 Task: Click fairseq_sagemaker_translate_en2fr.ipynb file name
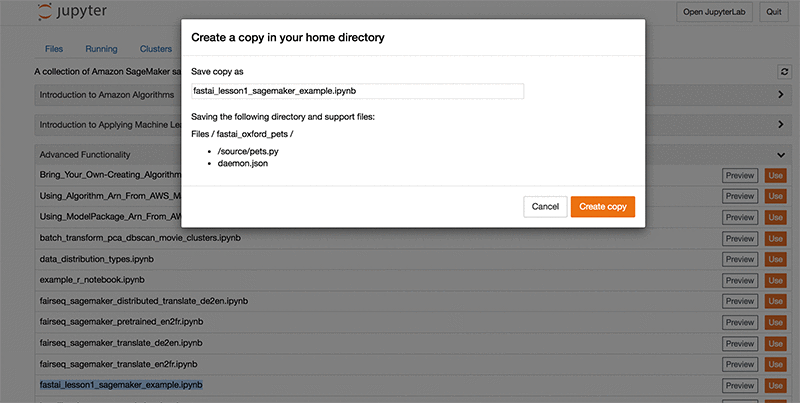point(118,364)
